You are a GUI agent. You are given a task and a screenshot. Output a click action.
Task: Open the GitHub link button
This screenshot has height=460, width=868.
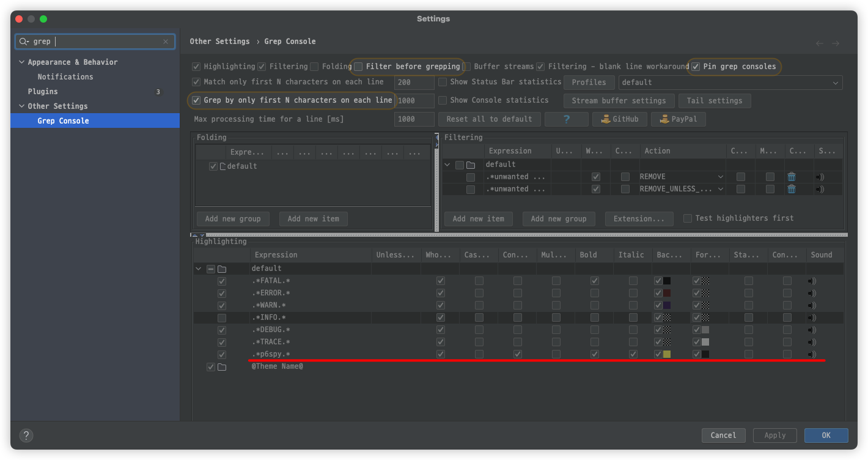[620, 119]
